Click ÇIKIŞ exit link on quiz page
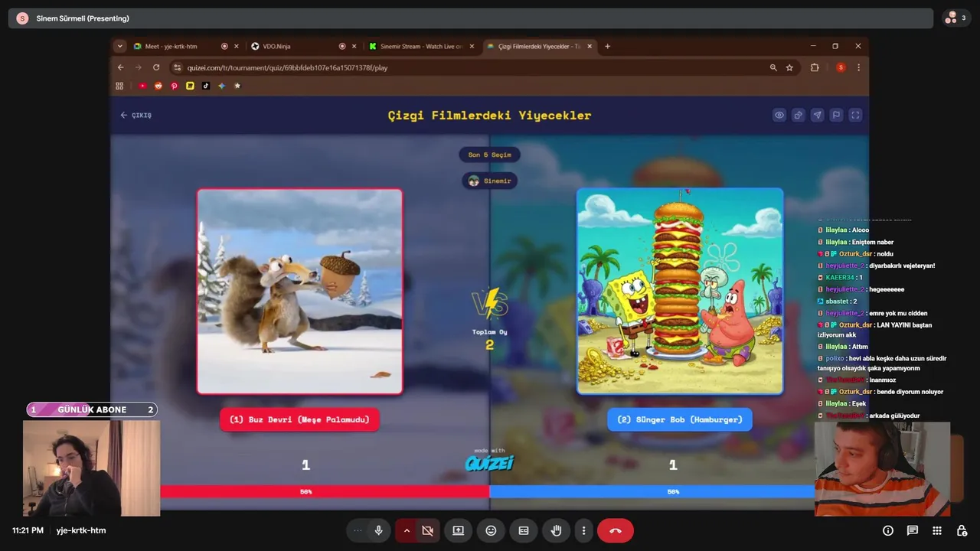This screenshot has width=980, height=551. [136, 115]
